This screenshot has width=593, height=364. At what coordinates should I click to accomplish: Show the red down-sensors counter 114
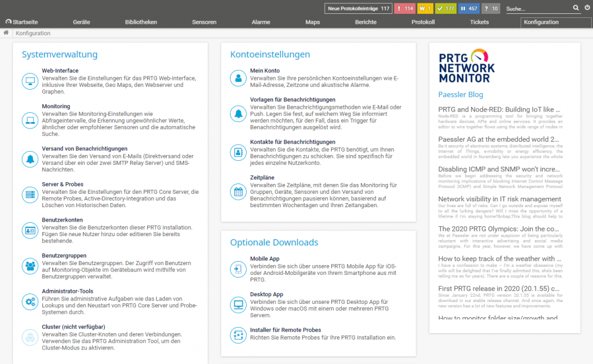(x=405, y=9)
